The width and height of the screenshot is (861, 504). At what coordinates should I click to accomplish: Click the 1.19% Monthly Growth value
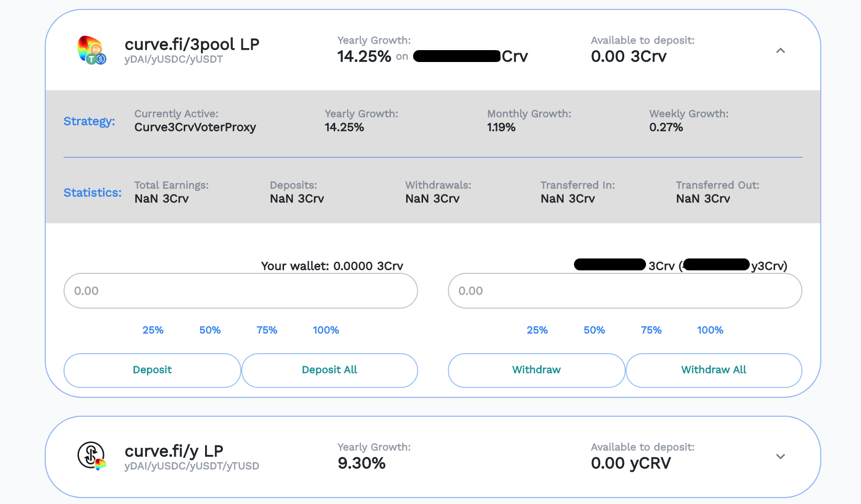501,127
